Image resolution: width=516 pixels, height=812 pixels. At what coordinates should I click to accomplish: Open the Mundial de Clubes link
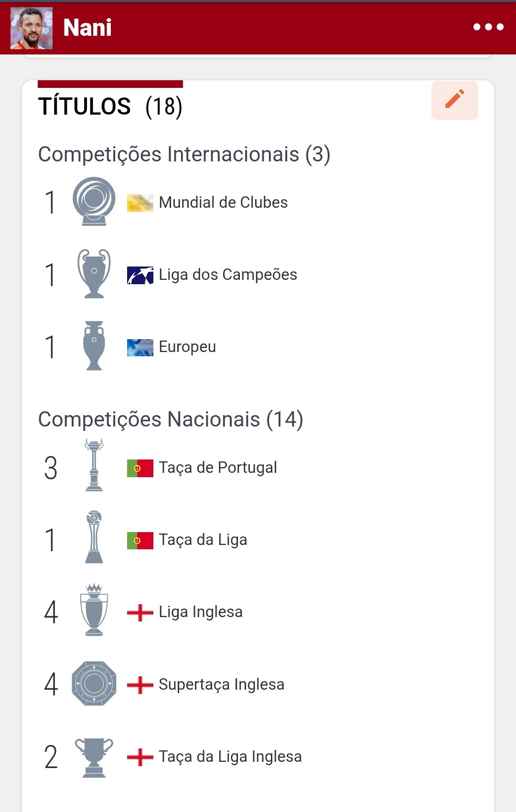pos(223,203)
